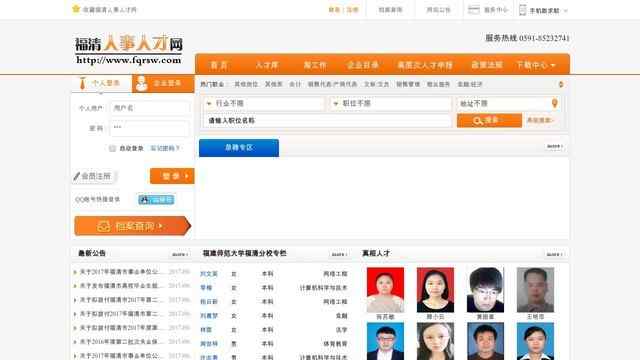Open 人才库 in the navigation bar

(x=267, y=65)
